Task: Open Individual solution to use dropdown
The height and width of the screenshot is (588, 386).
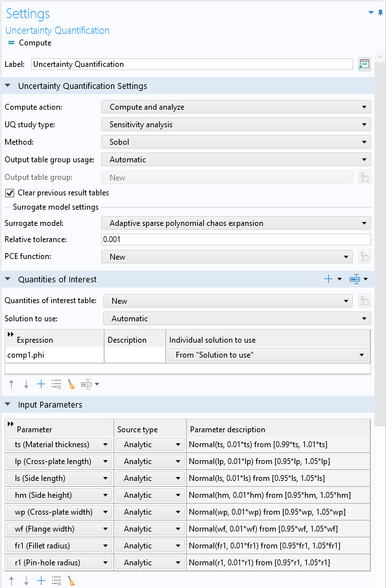Action: click(x=267, y=355)
